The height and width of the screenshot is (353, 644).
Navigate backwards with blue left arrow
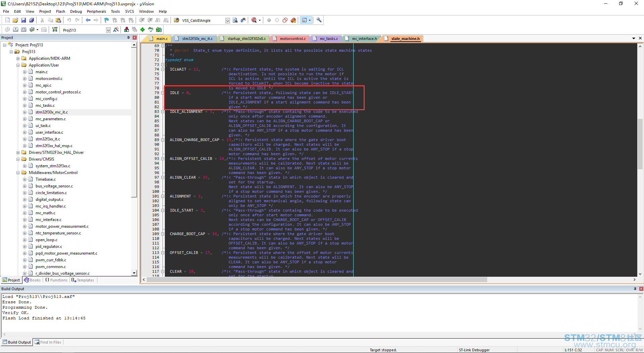[88, 20]
